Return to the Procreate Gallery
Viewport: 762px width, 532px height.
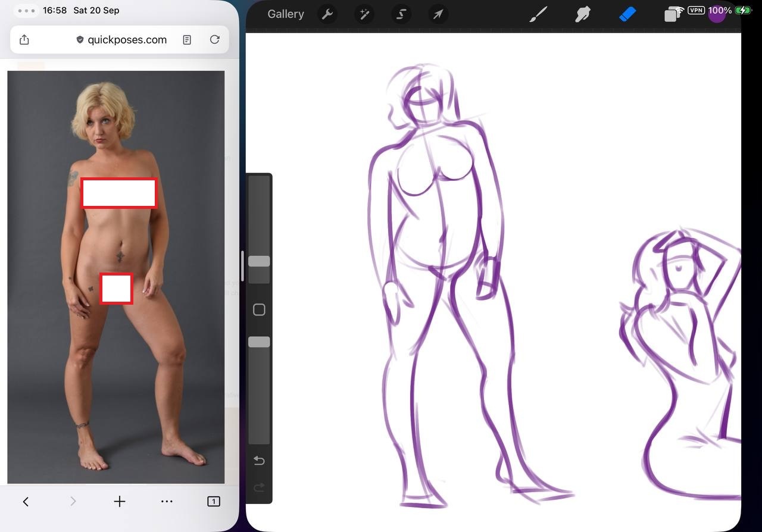(286, 14)
